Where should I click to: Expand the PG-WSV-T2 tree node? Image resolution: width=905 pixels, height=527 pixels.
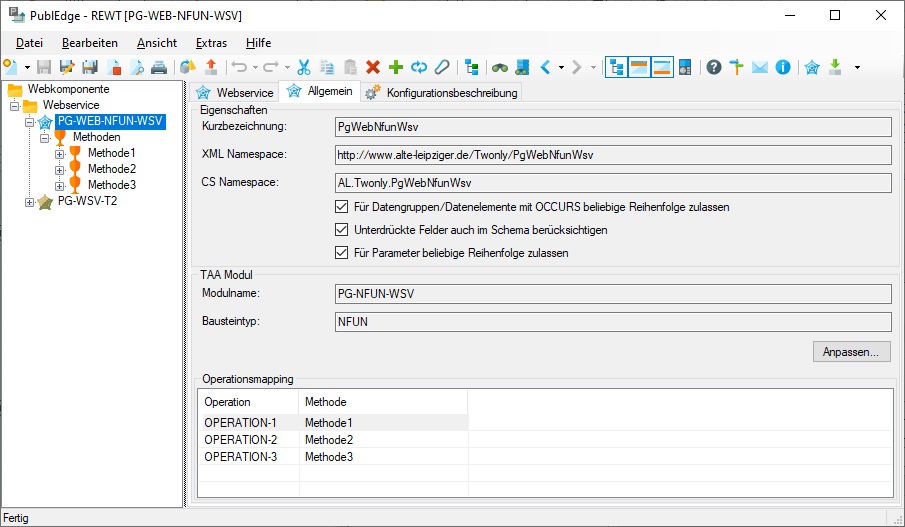pos(30,202)
